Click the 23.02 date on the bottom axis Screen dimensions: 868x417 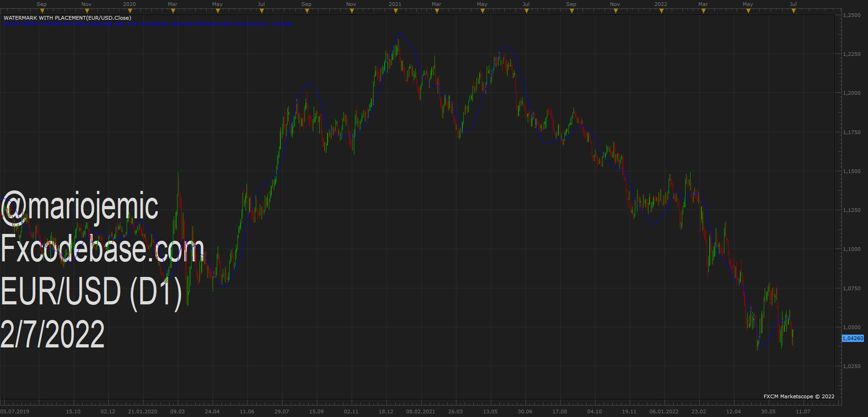click(699, 412)
